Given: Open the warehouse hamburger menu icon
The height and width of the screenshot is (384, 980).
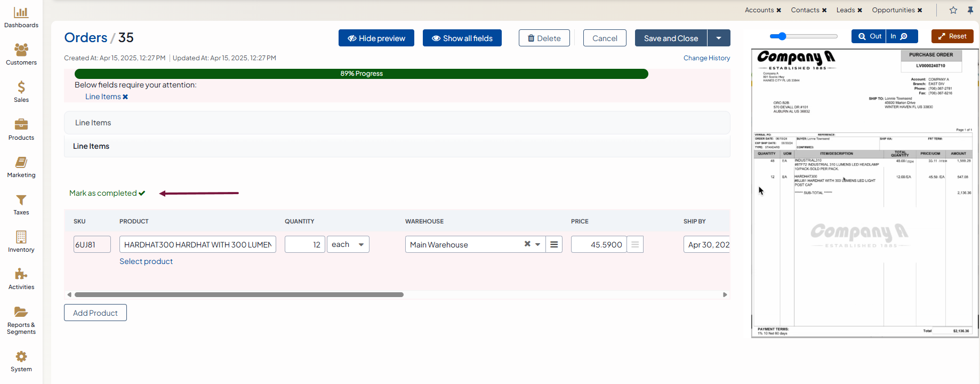Looking at the screenshot, I should coord(554,244).
